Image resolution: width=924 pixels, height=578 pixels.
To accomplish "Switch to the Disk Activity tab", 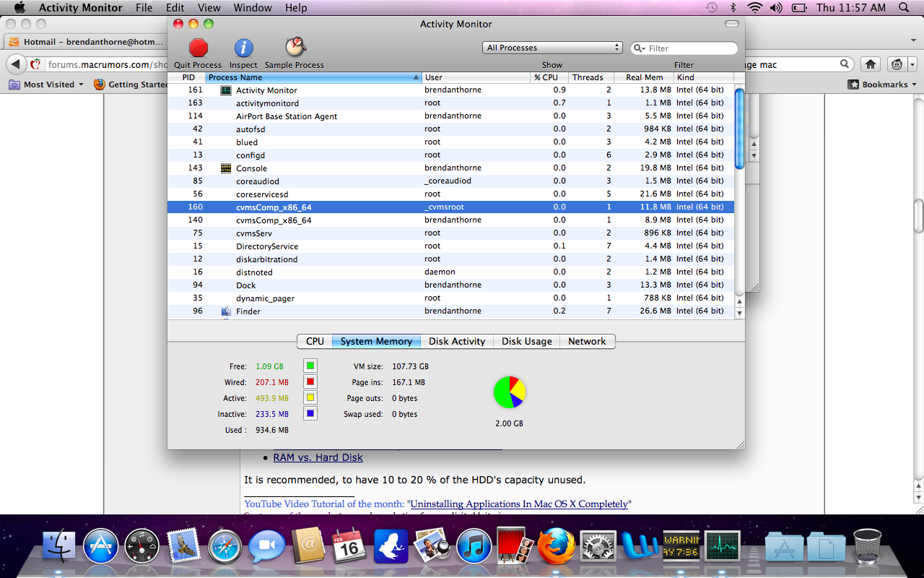I will tap(457, 341).
